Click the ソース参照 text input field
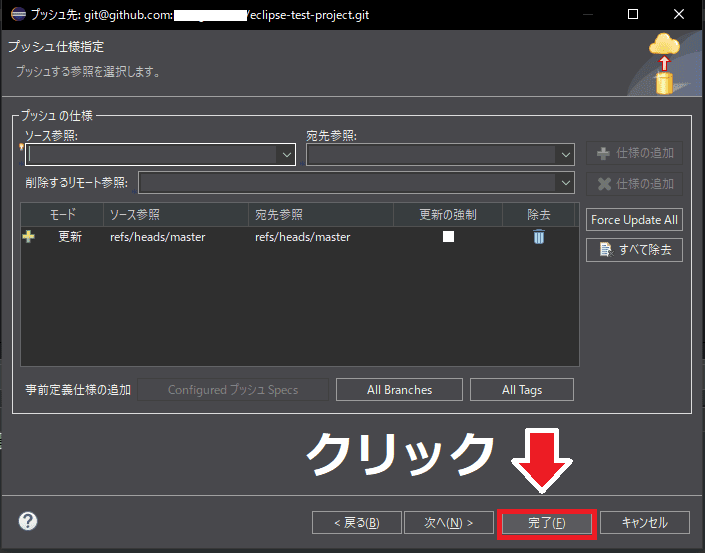The width and height of the screenshot is (705, 553). click(x=152, y=154)
